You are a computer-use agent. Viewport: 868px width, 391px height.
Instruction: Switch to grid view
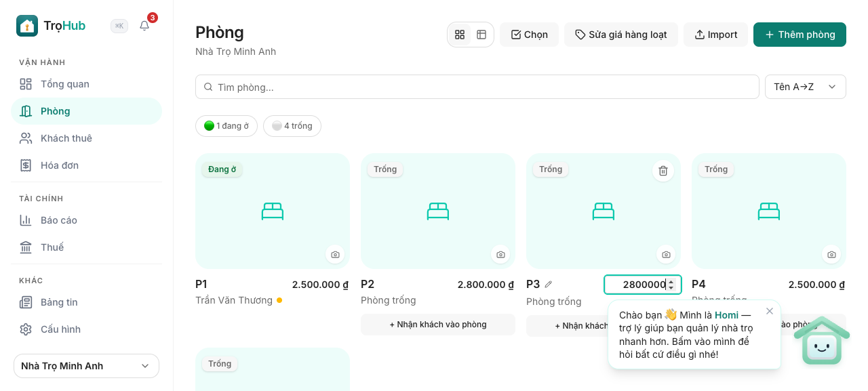point(460,35)
